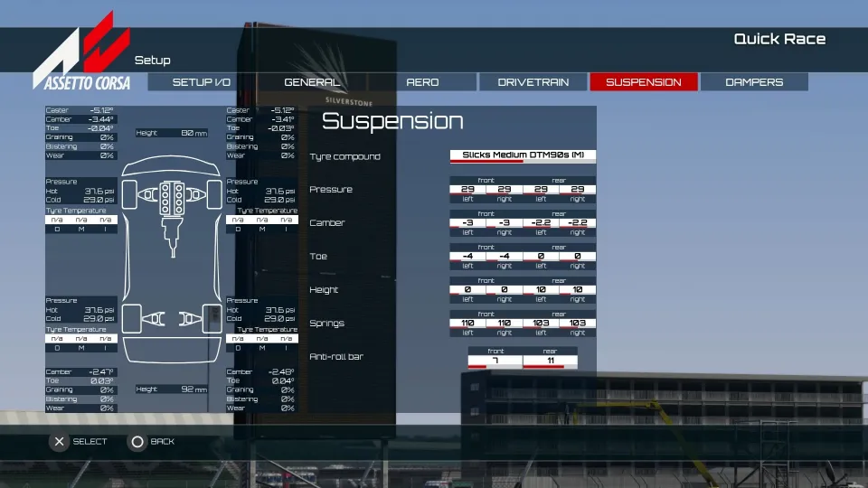This screenshot has height=488, width=868.
Task: Adjust rear right camber value
Action: [x=577, y=223]
